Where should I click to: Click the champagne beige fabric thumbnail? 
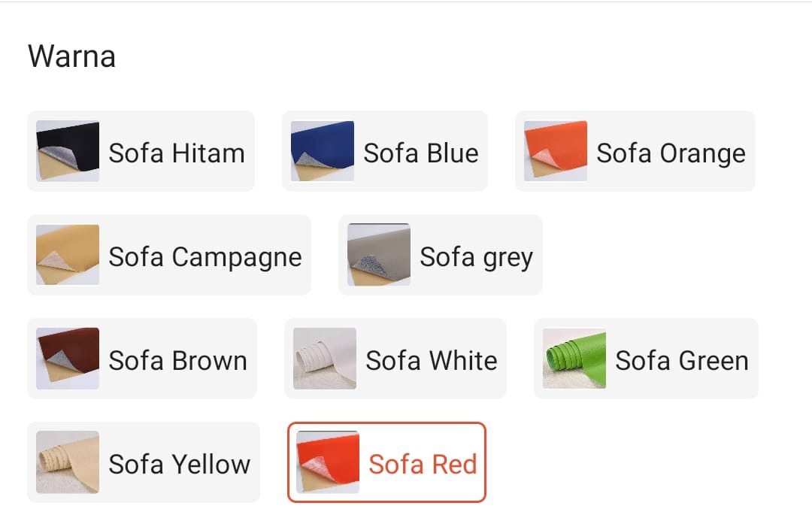68,255
